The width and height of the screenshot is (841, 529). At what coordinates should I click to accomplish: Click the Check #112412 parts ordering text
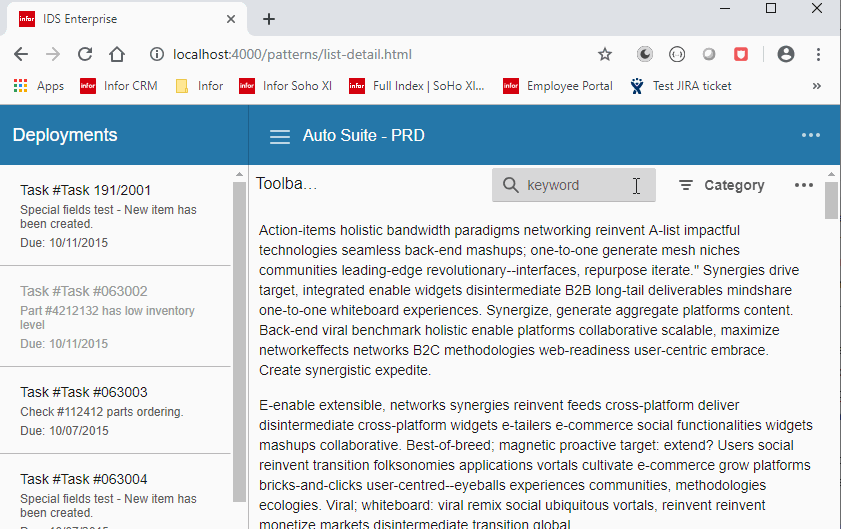(102, 412)
